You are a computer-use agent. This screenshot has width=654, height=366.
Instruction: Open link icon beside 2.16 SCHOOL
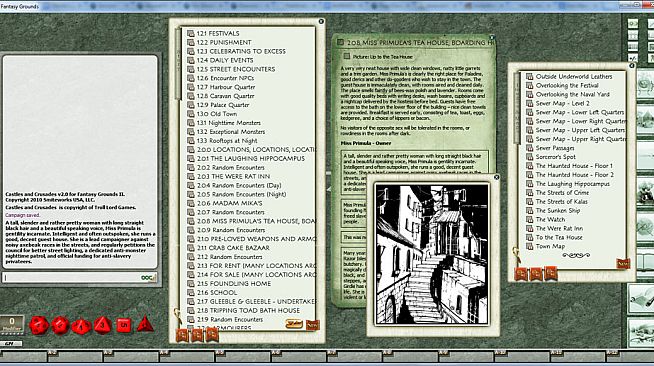pyautogui.click(x=191, y=293)
